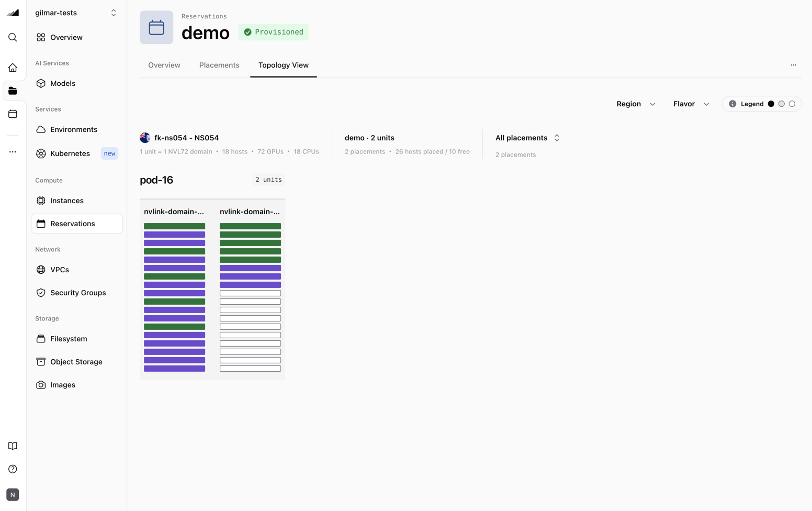Select the filled black legend dot
Viewport: 812px width, 511px height.
tap(771, 104)
